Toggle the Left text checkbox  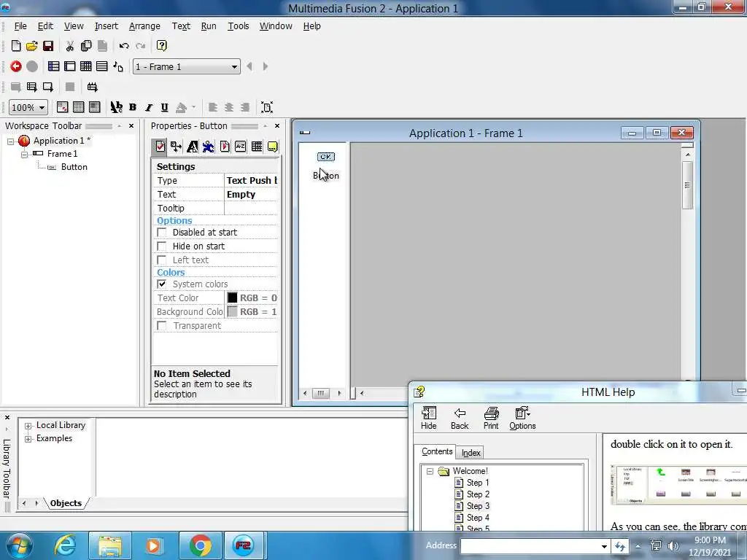pyautogui.click(x=162, y=260)
